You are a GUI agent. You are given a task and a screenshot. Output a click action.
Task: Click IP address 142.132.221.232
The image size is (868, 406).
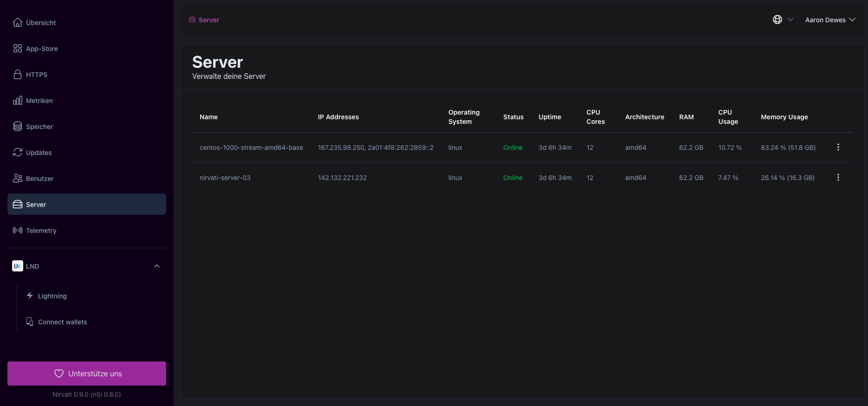342,178
